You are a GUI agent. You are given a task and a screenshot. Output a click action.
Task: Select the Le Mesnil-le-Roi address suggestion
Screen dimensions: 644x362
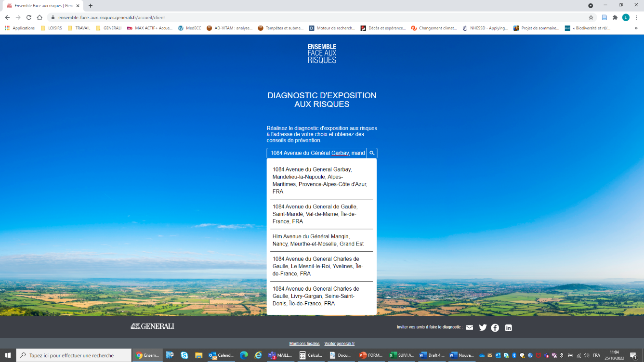pyautogui.click(x=320, y=266)
